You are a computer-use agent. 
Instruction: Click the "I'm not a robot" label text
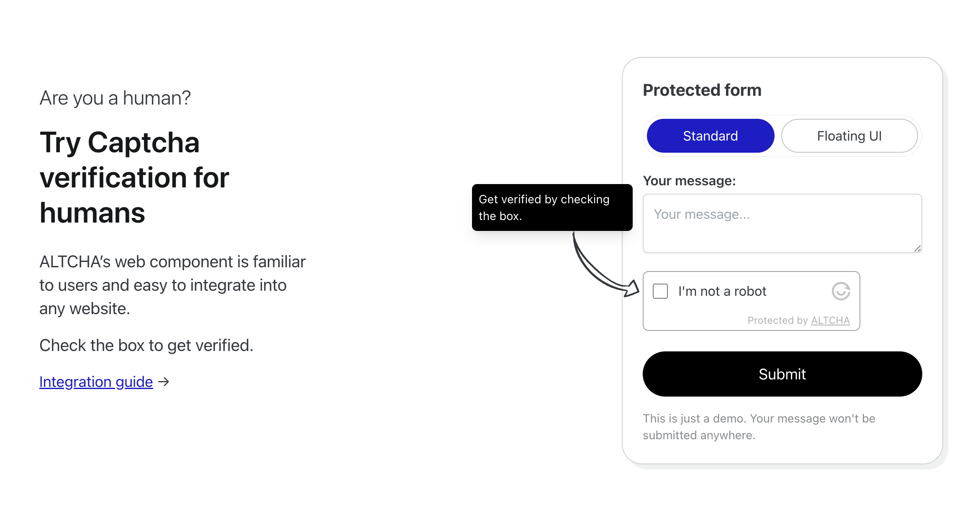click(x=722, y=291)
